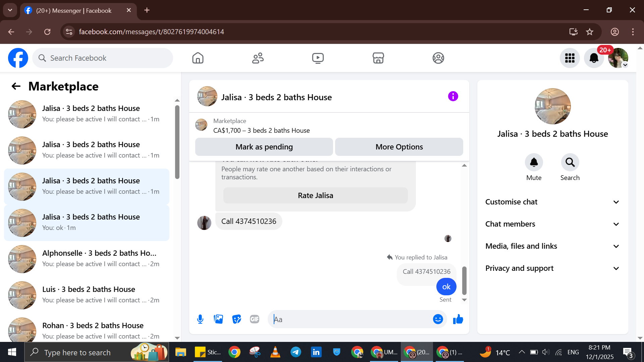Screen dimensions: 644x362
Task: Go to the Home feed icon
Action: pos(198,58)
